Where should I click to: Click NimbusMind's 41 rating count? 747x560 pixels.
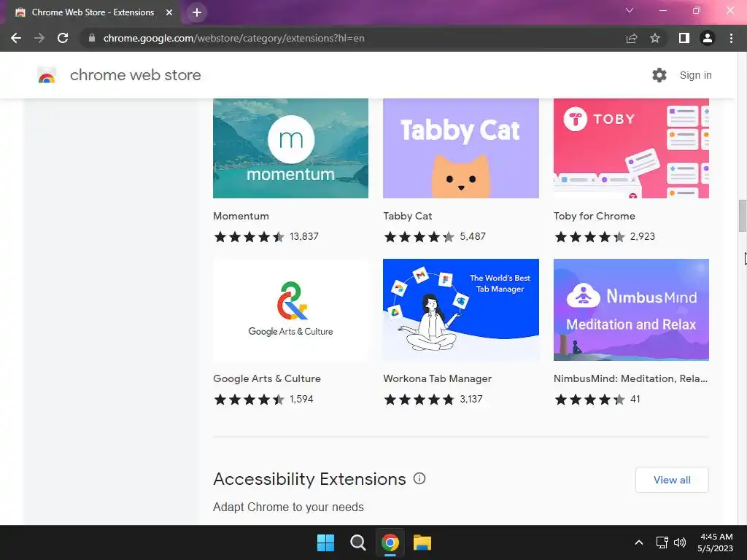point(635,399)
